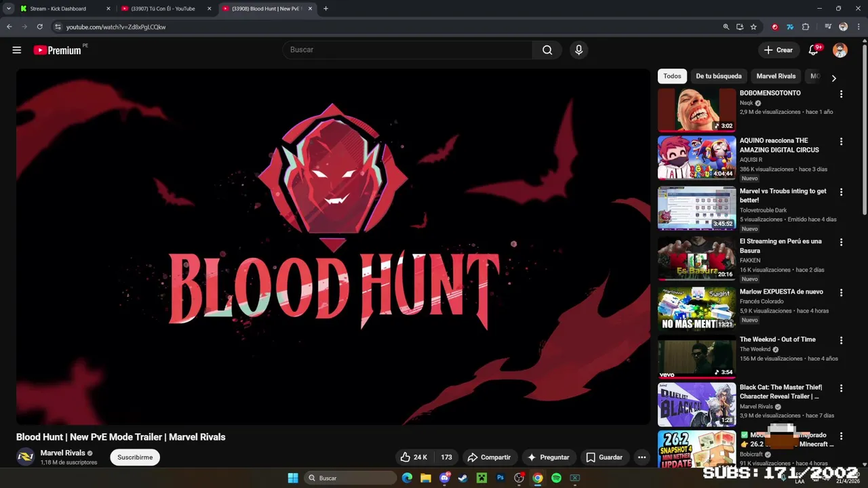The height and width of the screenshot is (488, 868).
Task: Click the Compartir share button
Action: coord(489,457)
